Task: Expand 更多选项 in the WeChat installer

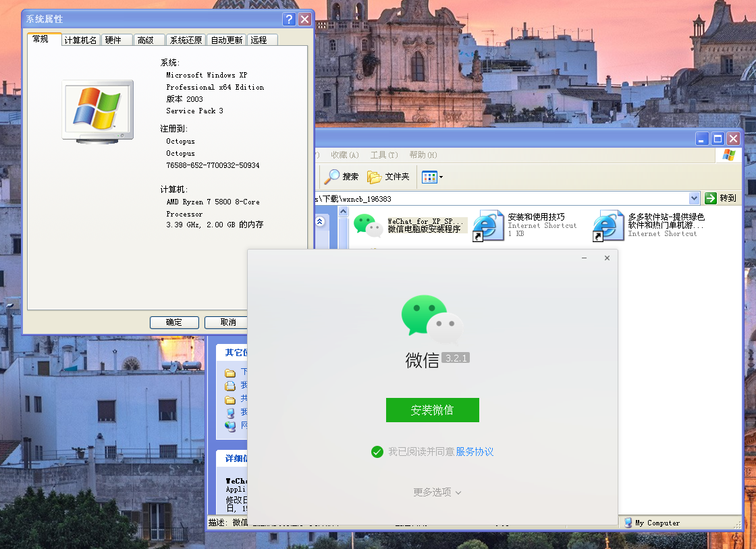Action: coord(437,492)
